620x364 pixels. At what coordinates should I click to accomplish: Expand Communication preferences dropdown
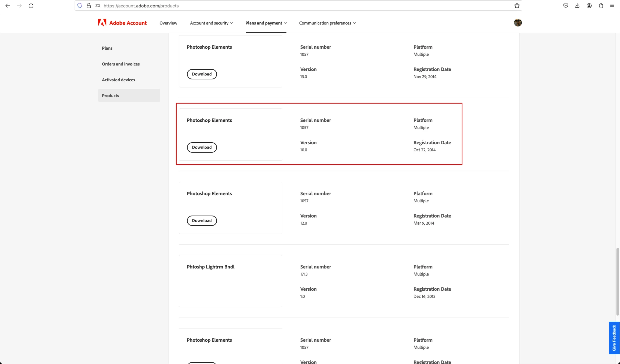click(x=327, y=23)
